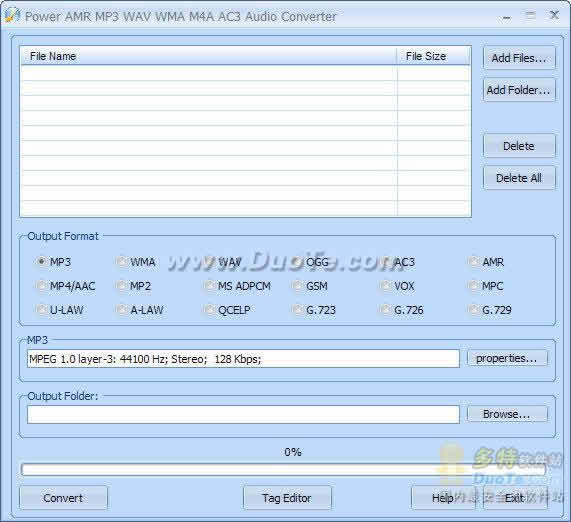Exit the application via Exit button
571x522 pixels.
click(x=515, y=498)
